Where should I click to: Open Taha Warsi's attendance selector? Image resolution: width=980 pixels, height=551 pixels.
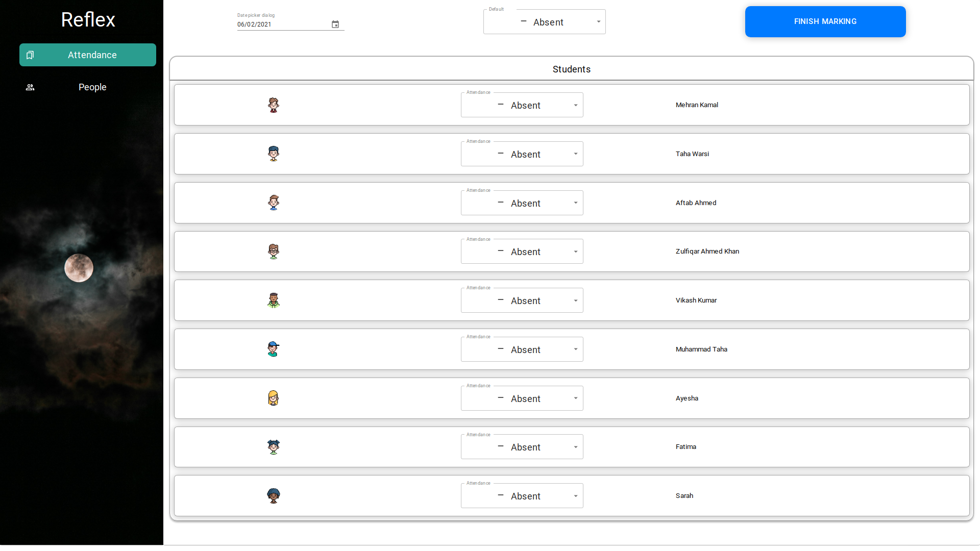tap(522, 154)
